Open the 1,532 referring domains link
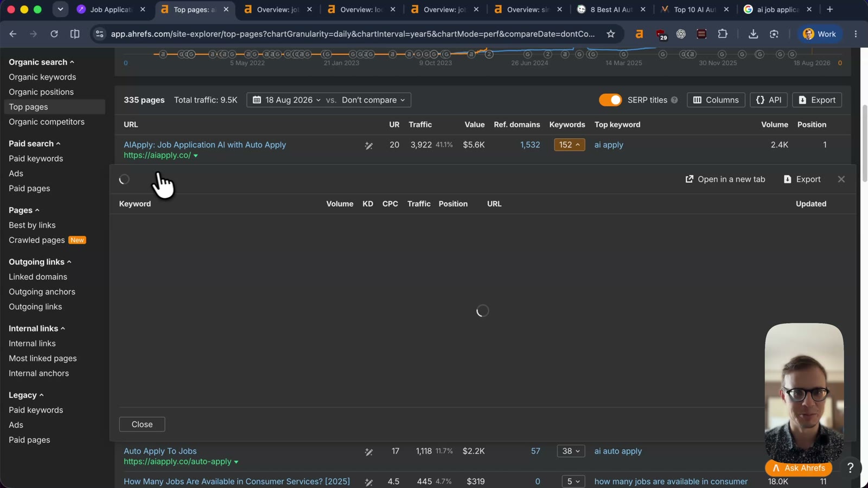 click(530, 145)
